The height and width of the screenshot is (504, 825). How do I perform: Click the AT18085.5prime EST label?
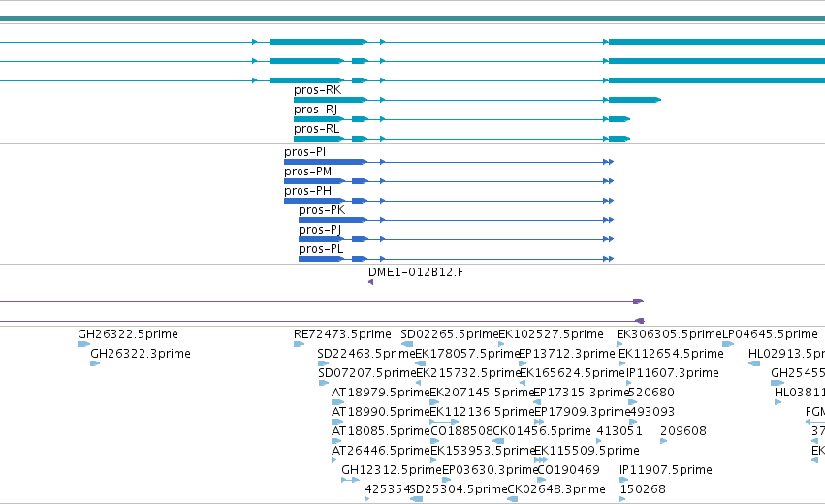pos(380,431)
